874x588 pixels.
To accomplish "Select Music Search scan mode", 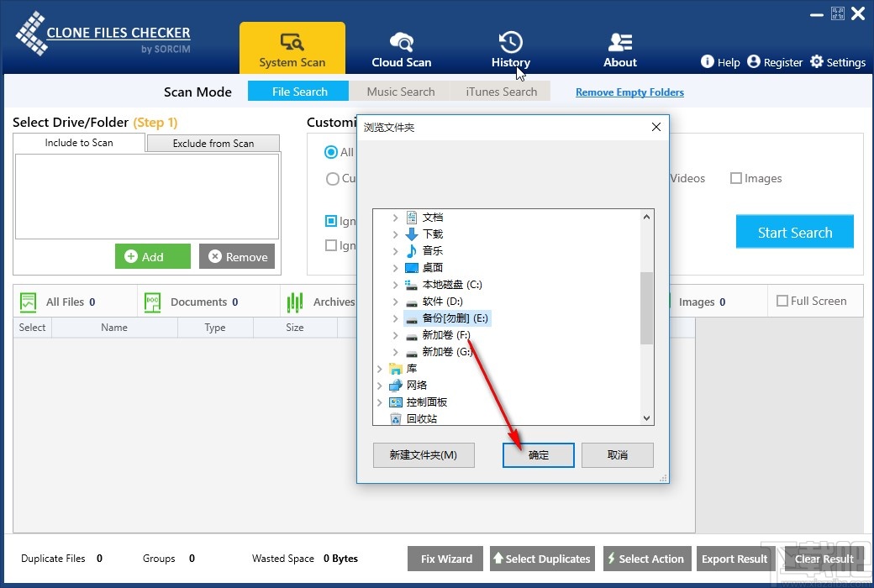I will (400, 92).
